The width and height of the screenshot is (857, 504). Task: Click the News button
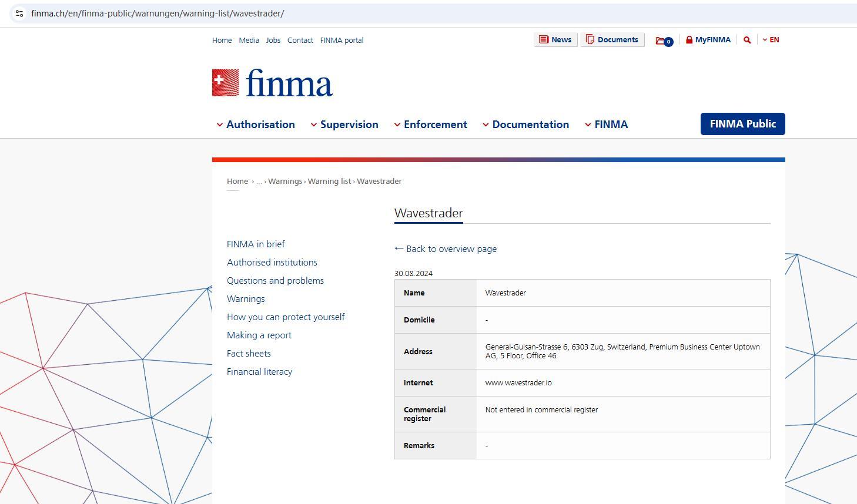tap(555, 40)
